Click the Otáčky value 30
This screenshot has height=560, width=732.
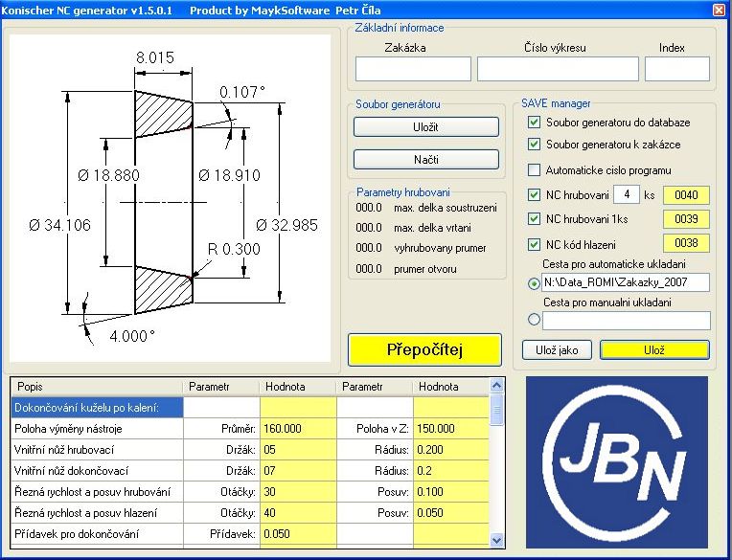(x=298, y=492)
